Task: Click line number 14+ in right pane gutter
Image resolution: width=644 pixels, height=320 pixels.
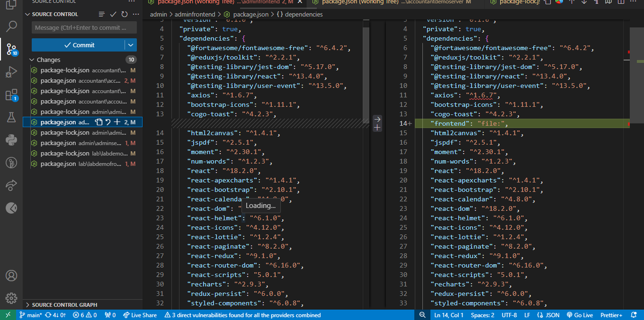Action: (406, 123)
